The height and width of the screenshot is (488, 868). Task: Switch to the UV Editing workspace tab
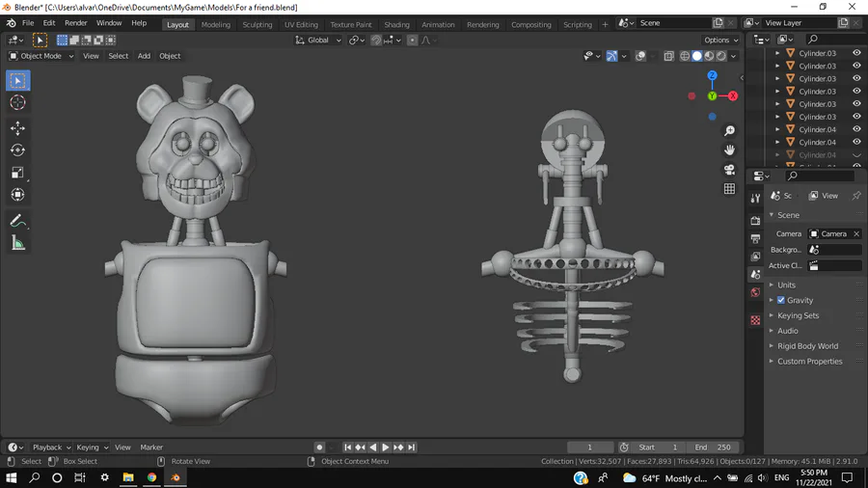coord(301,24)
